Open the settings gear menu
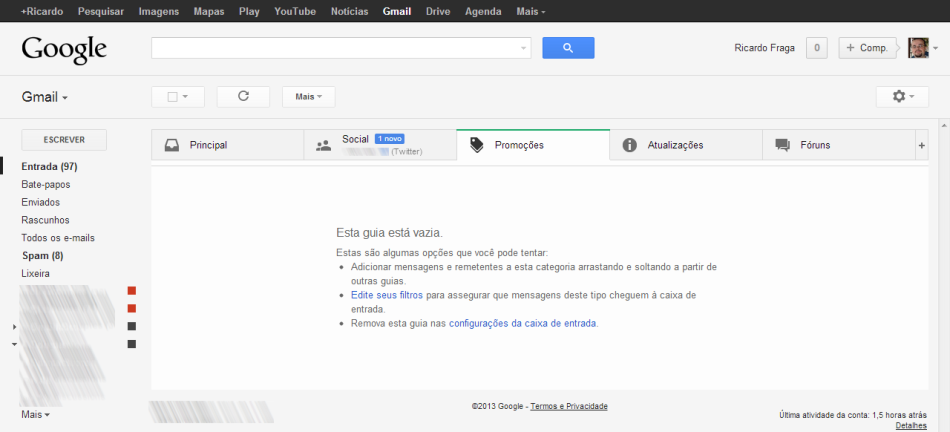 click(x=902, y=96)
